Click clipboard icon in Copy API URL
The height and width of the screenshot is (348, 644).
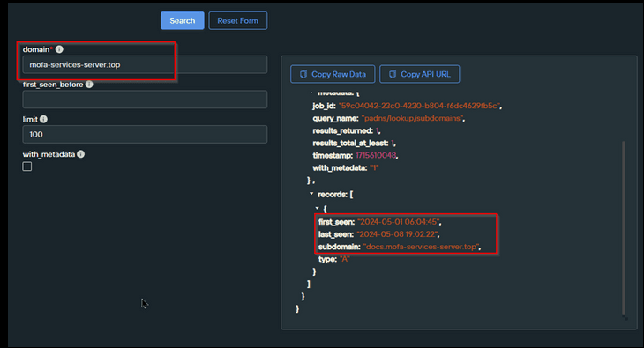[393, 74]
